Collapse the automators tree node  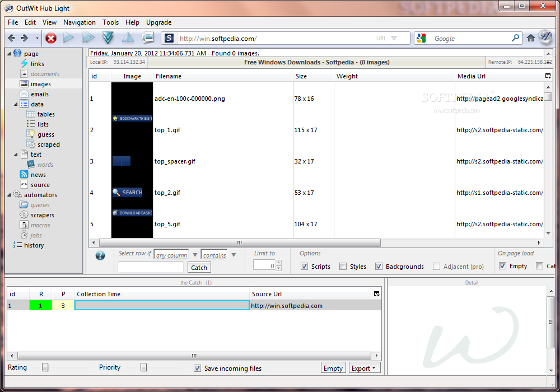10,195
